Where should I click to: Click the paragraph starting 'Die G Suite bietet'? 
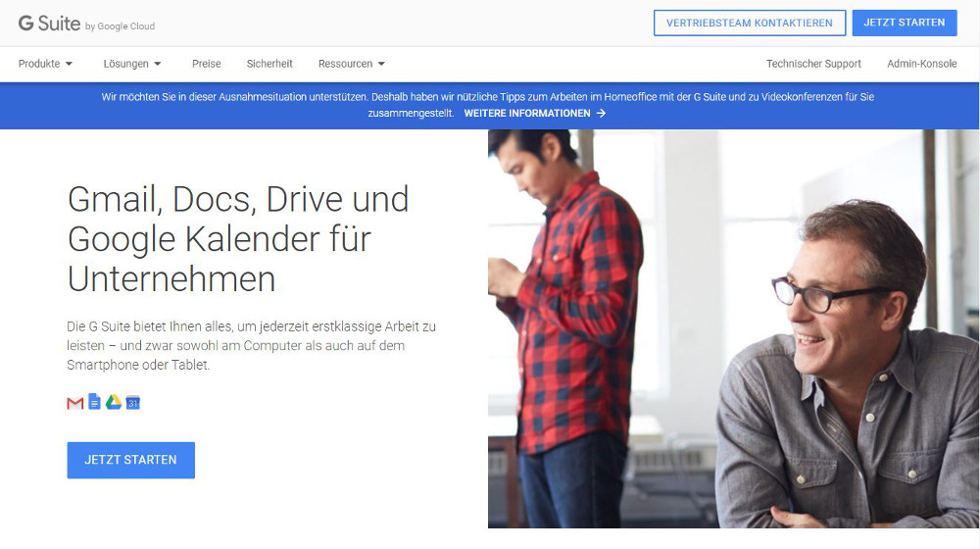coord(251,345)
